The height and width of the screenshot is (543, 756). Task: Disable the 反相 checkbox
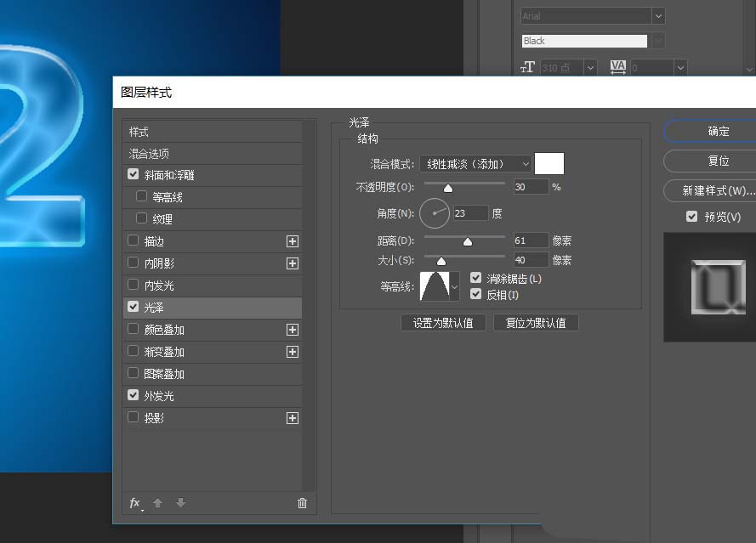pos(475,295)
